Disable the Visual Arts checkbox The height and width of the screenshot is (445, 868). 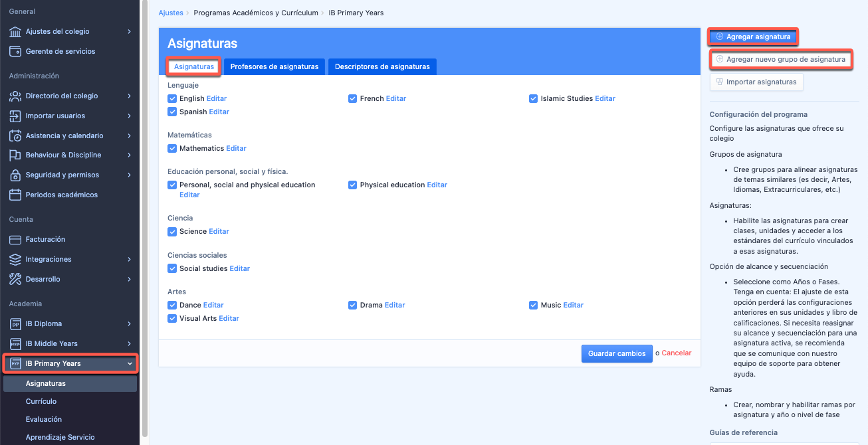172,318
